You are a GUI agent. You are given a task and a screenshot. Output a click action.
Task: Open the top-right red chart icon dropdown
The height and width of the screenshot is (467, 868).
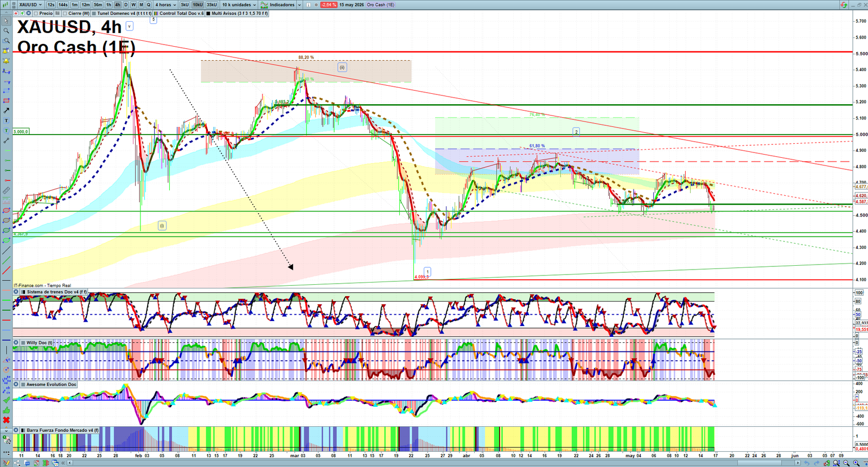844,4
